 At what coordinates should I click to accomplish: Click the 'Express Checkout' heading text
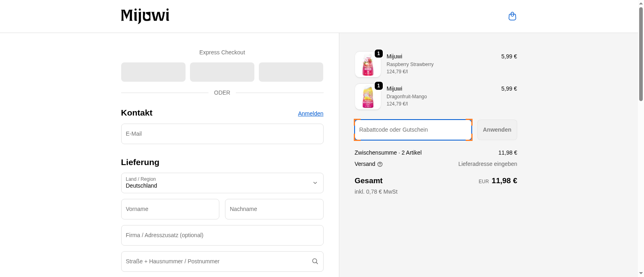[x=222, y=52]
